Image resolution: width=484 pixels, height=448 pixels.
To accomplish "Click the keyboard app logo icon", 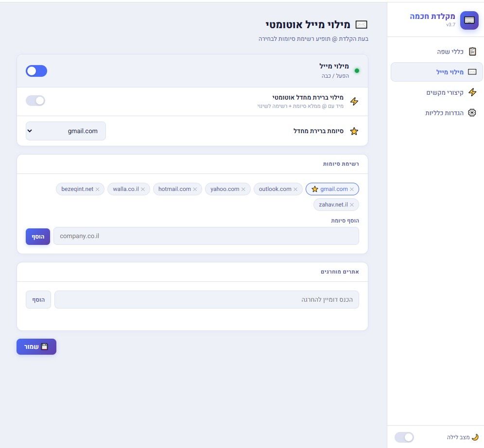I will coord(469,20).
